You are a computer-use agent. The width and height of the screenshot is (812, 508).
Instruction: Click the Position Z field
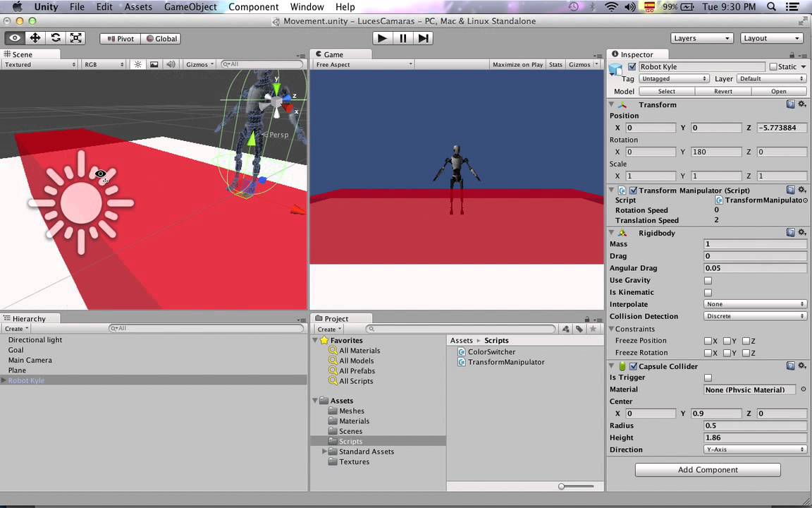782,128
